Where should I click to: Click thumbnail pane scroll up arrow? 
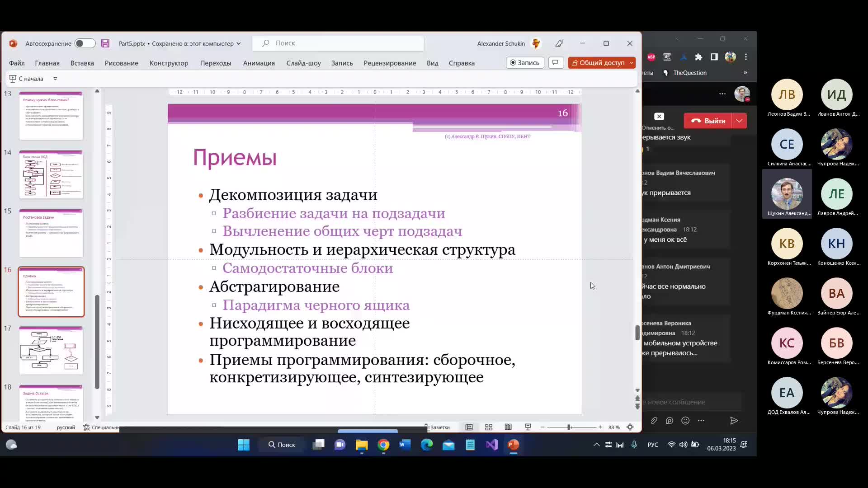point(97,91)
